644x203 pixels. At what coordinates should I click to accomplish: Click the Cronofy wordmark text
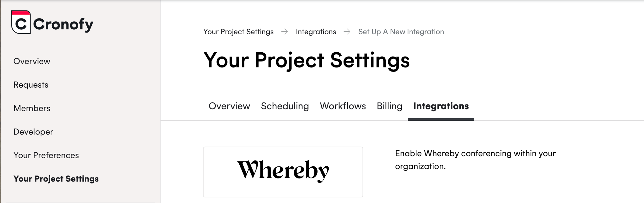pos(63,24)
